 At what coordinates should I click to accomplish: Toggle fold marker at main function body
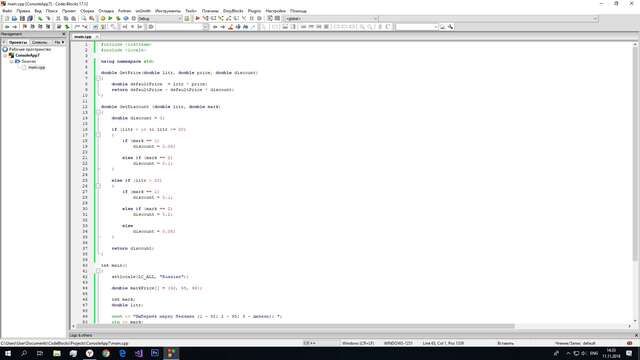point(98,271)
